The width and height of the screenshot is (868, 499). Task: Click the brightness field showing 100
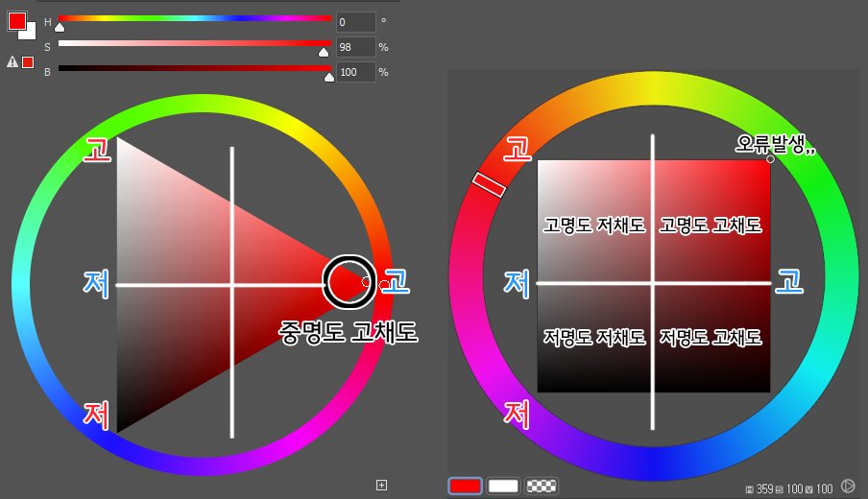(356, 72)
